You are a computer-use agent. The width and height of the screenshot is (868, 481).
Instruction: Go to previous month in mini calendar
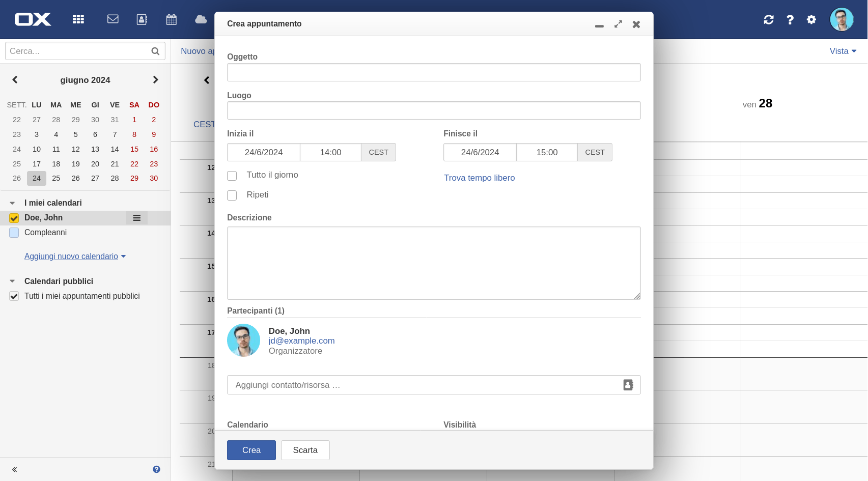pyautogui.click(x=15, y=80)
